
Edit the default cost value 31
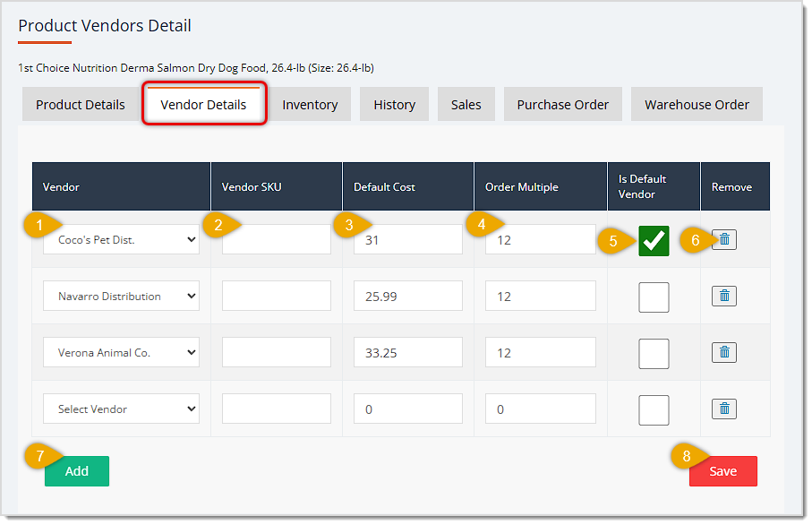pos(408,239)
